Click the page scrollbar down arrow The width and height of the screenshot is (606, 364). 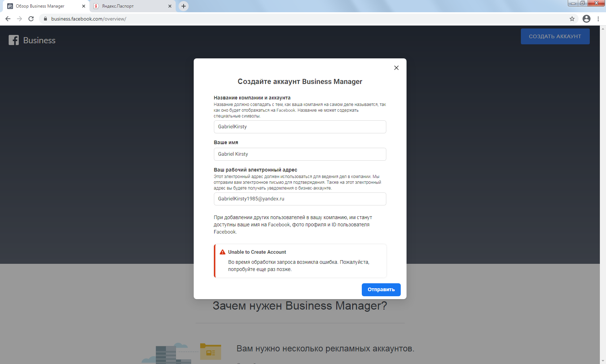[603, 361]
